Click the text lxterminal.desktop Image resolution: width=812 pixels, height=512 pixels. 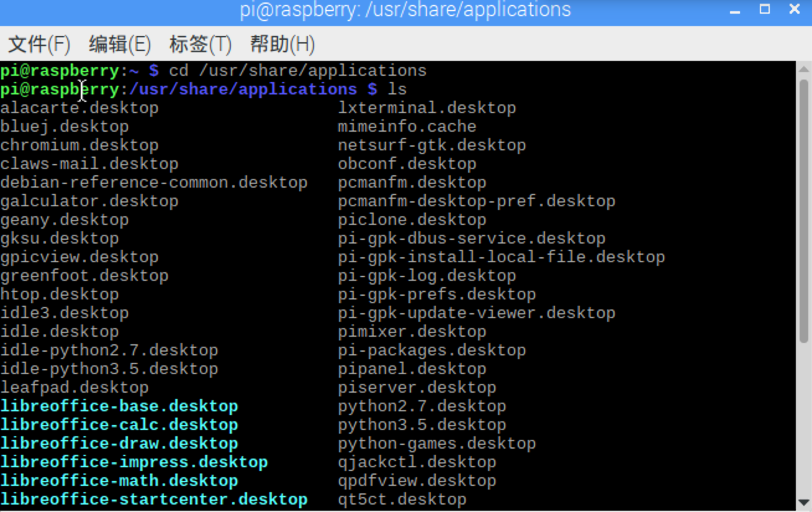[x=427, y=108]
